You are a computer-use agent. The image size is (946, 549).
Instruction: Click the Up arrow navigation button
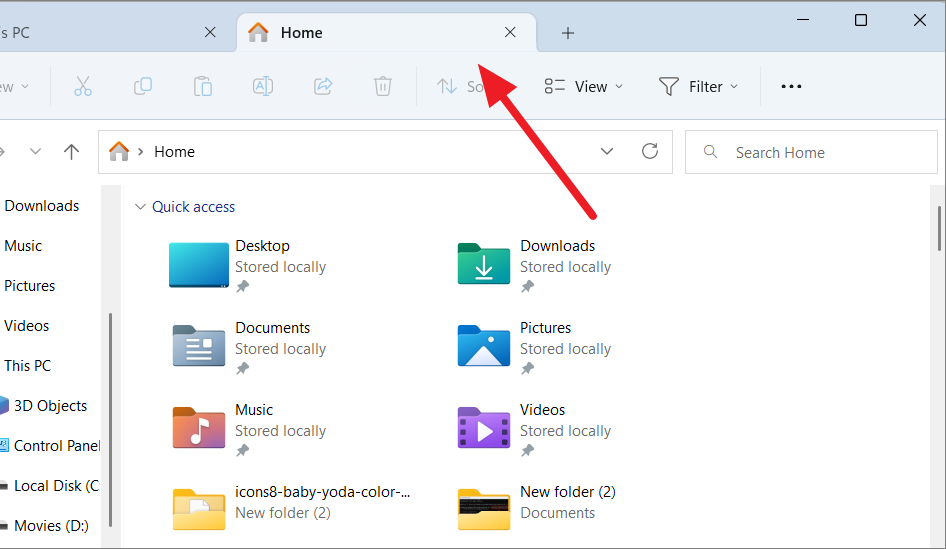pos(71,151)
